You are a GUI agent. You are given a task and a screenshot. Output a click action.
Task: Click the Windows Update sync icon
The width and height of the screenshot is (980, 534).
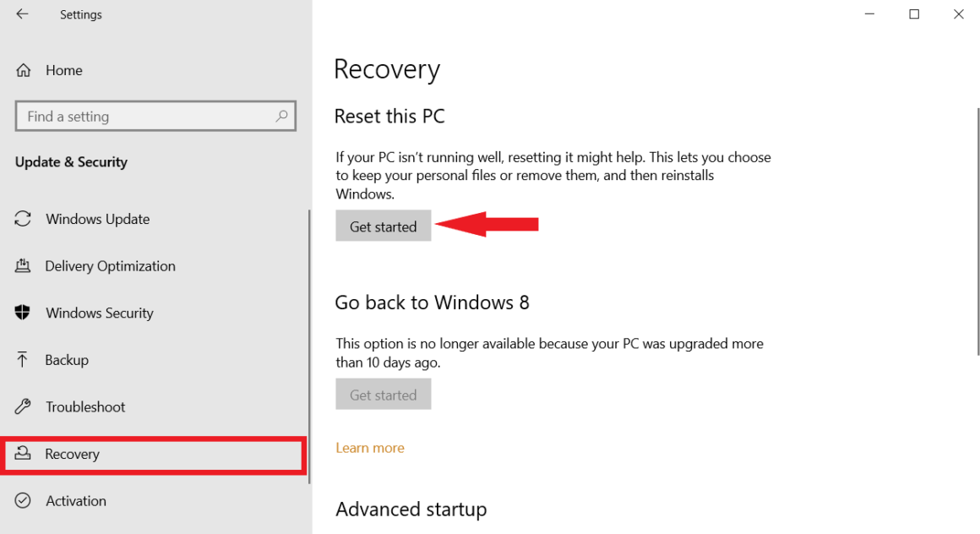point(24,218)
